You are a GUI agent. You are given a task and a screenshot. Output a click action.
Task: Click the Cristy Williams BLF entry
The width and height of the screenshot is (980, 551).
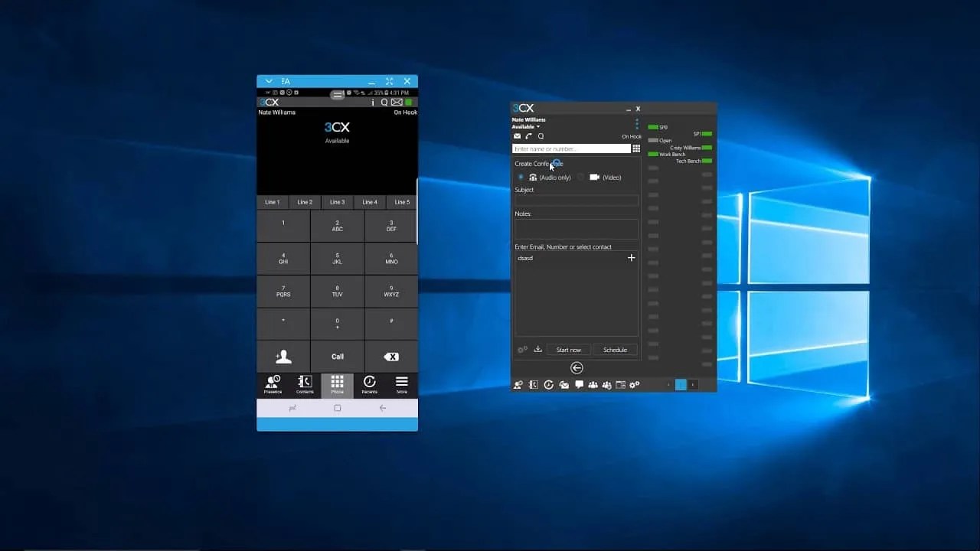coord(691,148)
